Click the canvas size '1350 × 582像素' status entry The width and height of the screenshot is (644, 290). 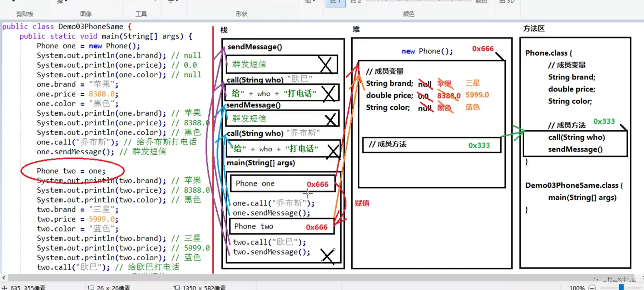click(199, 288)
